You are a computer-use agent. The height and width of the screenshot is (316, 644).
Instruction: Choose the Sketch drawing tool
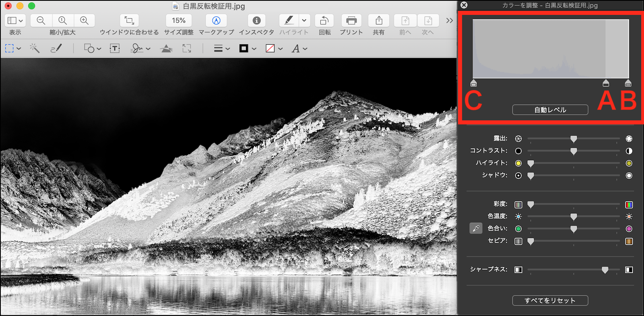(x=56, y=49)
